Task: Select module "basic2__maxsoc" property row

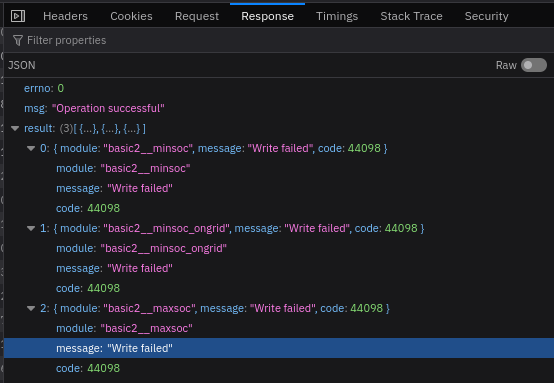Action: click(x=279, y=328)
